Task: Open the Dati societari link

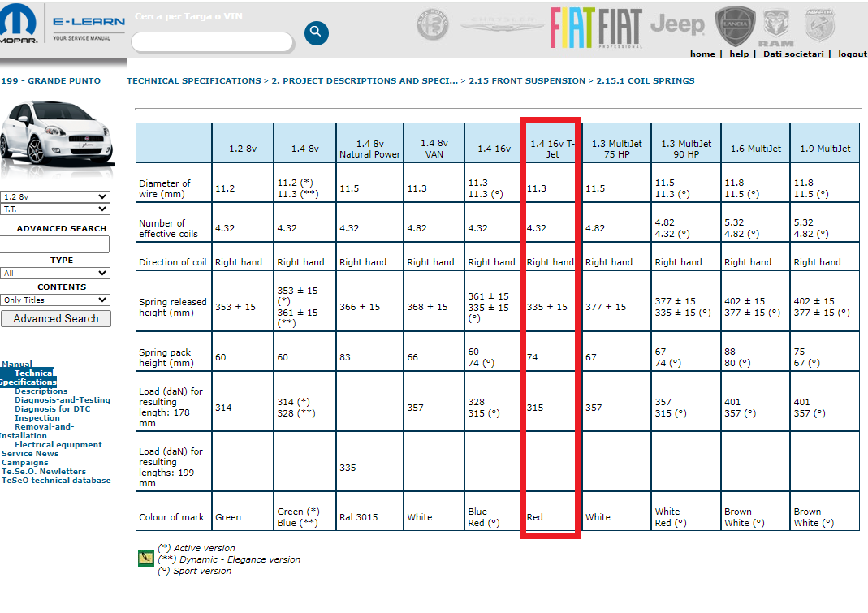Action: tap(793, 54)
